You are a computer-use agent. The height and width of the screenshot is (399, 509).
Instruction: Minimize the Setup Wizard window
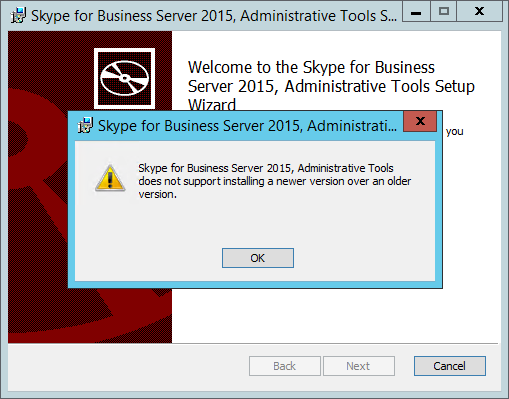[x=416, y=12]
